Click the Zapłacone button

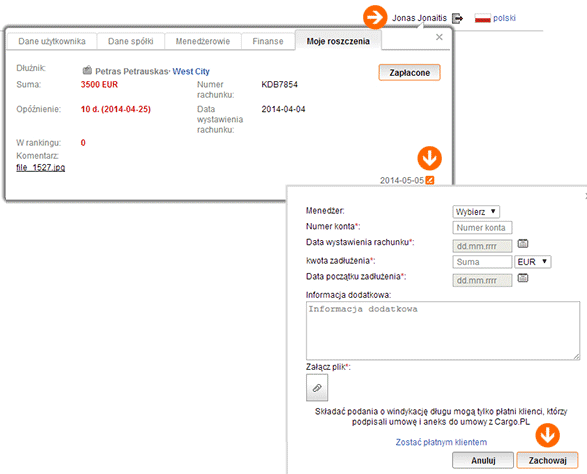tap(410, 73)
